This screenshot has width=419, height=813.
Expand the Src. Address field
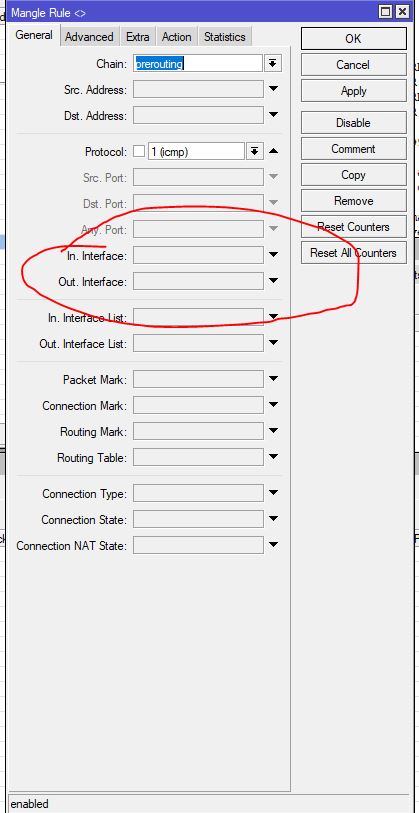coord(273,89)
